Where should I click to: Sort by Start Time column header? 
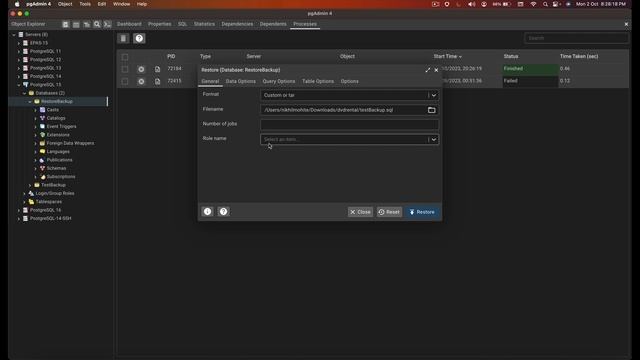447,56
